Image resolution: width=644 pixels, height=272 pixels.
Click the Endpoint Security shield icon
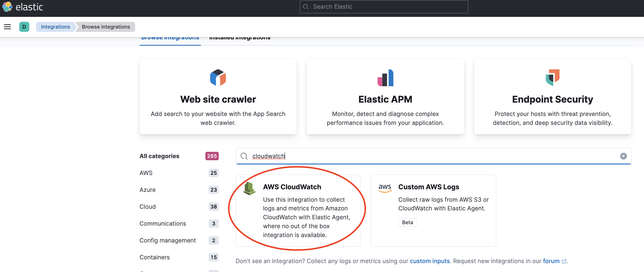[552, 78]
